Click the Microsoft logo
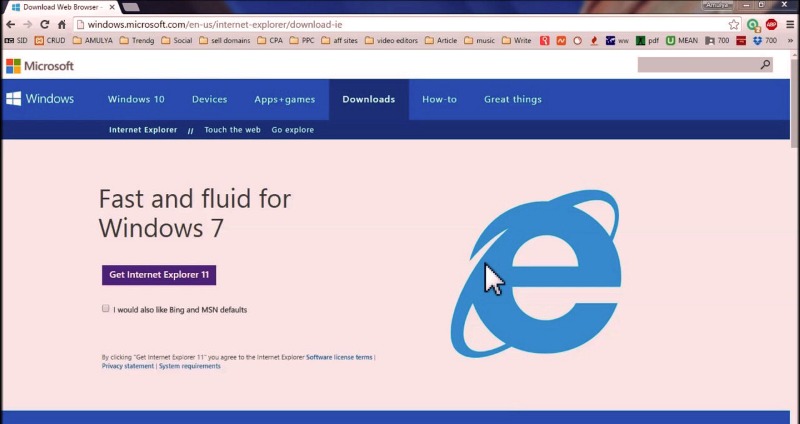This screenshot has height=424, width=800. tap(40, 66)
